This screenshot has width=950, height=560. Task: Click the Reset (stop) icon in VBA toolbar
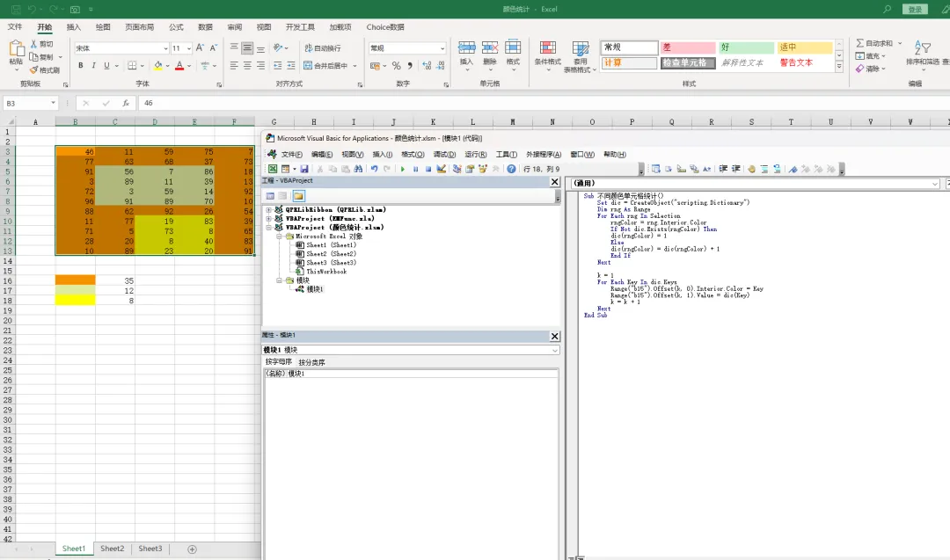(428, 169)
